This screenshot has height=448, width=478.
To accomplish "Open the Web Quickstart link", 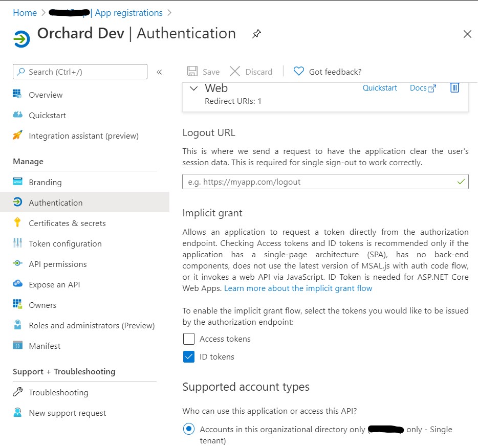I will pyautogui.click(x=380, y=88).
